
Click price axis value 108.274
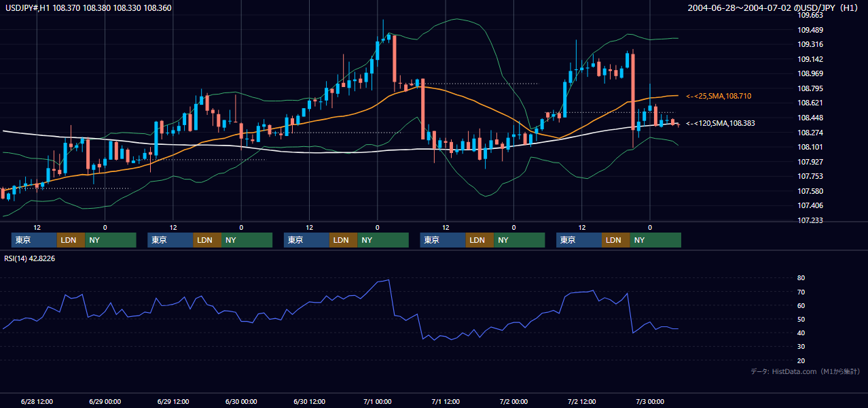(x=811, y=133)
